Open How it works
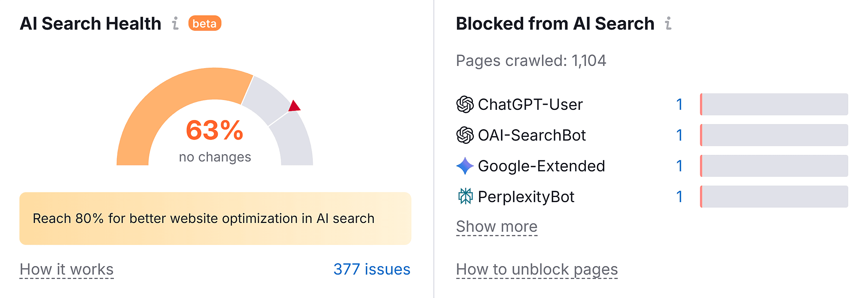The height and width of the screenshot is (298, 868). point(67,268)
